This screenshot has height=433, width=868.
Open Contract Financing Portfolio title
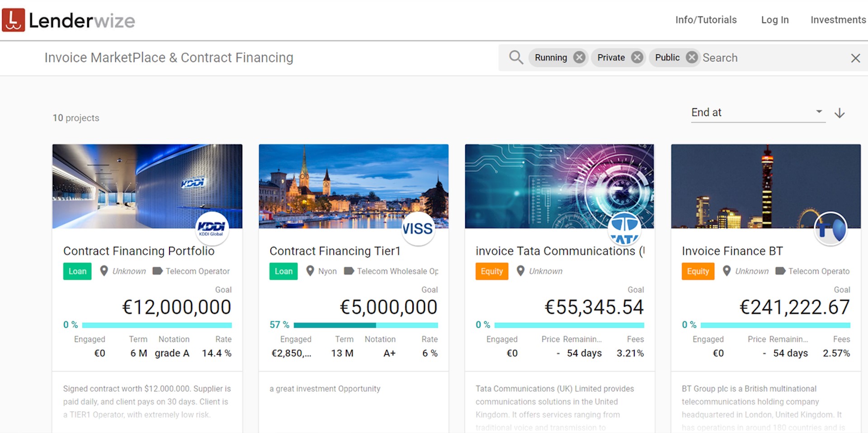click(139, 251)
